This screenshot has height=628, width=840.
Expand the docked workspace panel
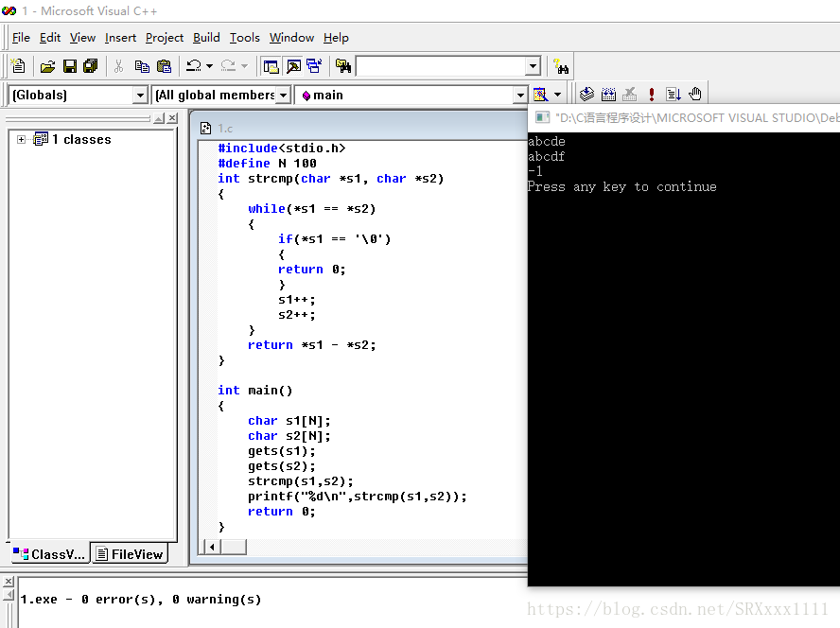[159, 118]
